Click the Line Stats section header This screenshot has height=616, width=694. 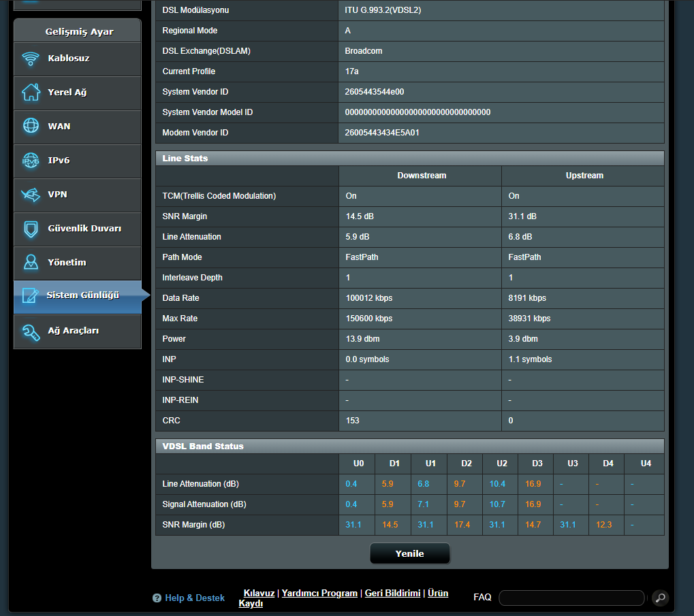pos(410,159)
